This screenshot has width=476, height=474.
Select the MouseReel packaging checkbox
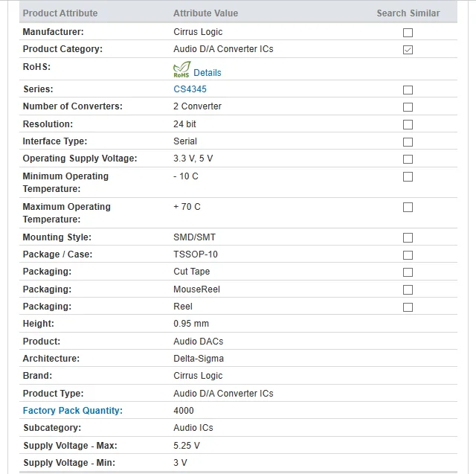tap(408, 289)
